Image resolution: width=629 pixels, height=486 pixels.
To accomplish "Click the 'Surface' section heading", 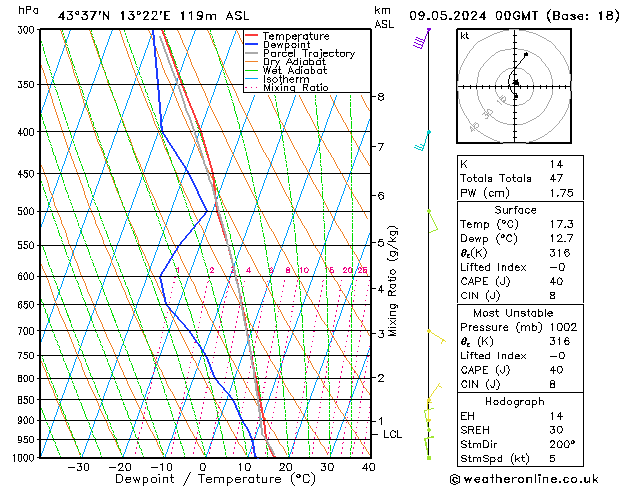I will pyautogui.click(x=515, y=210).
